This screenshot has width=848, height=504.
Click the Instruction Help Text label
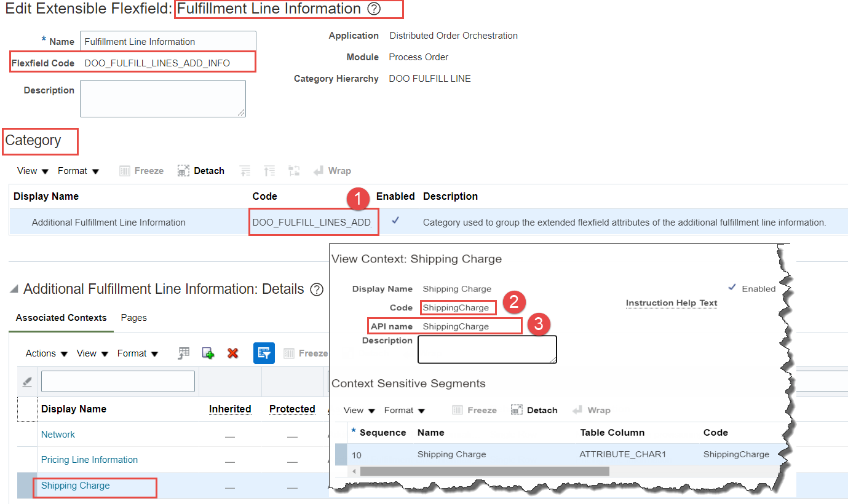coord(672,303)
